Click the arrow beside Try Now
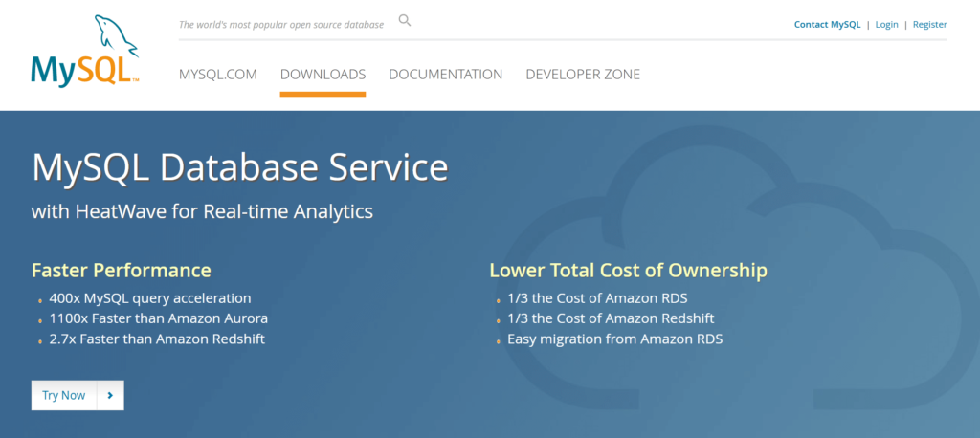 [x=111, y=396]
